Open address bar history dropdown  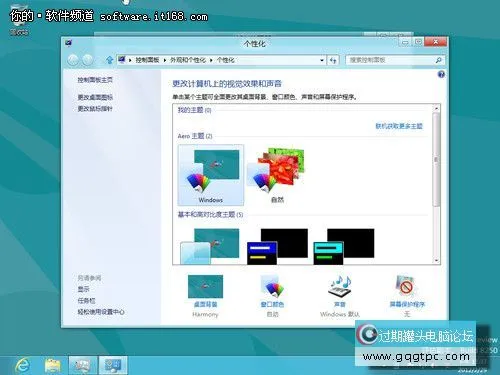click(x=322, y=60)
